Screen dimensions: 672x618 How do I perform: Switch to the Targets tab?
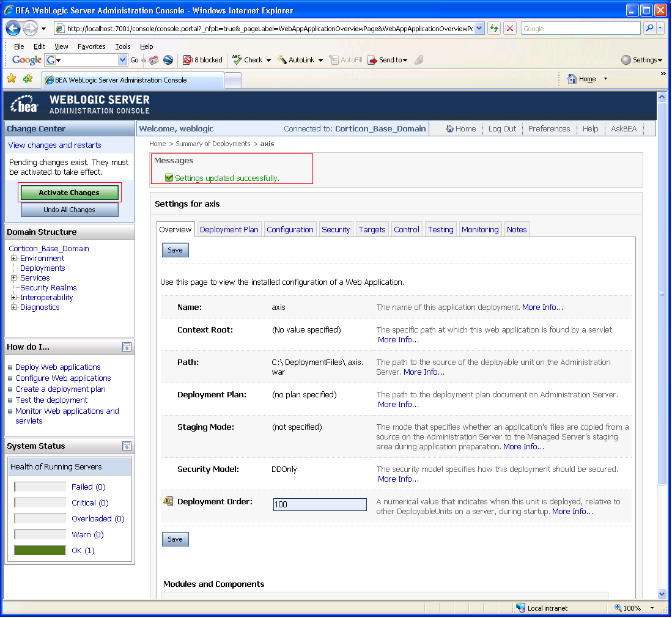click(372, 230)
